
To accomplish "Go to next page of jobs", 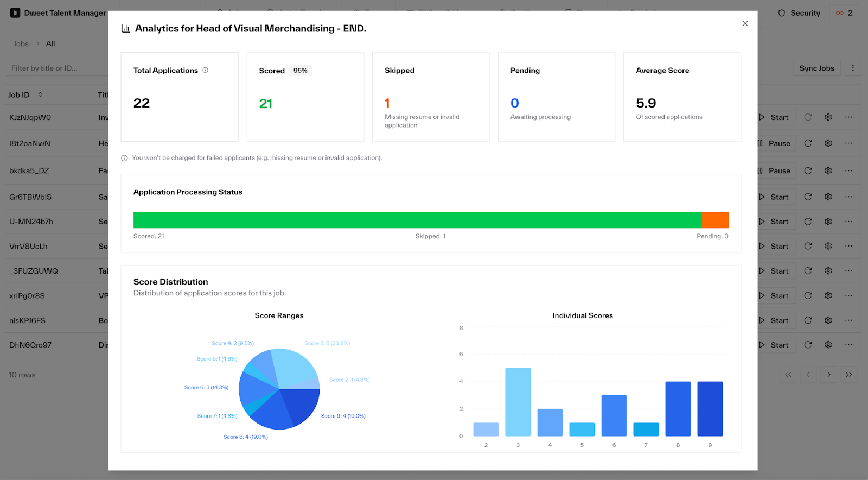I will [x=828, y=375].
